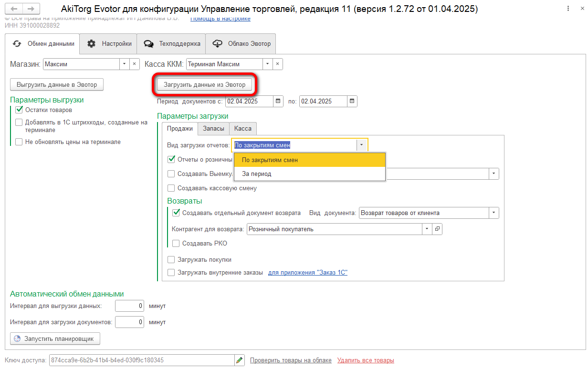Expand Вид документа dropdown arrow

pyautogui.click(x=494, y=213)
